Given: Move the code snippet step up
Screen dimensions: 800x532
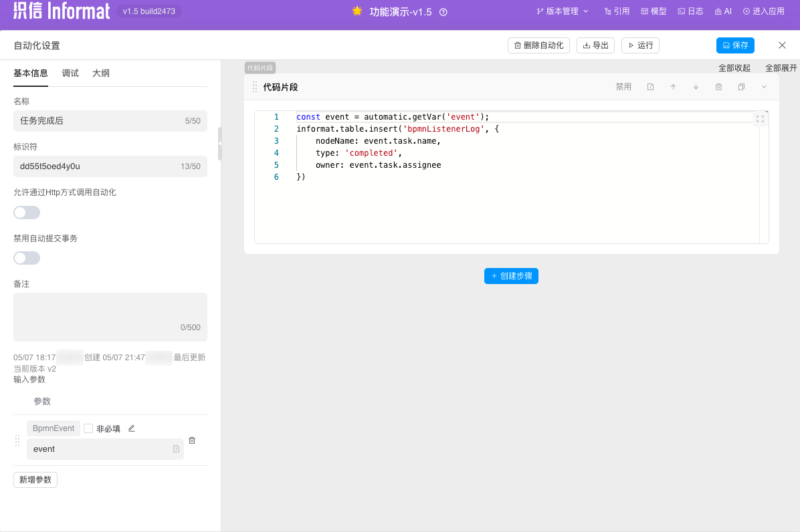Looking at the screenshot, I should point(673,87).
